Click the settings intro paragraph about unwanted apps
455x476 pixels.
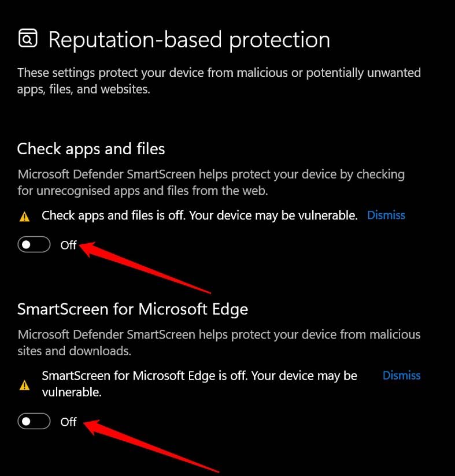click(219, 81)
